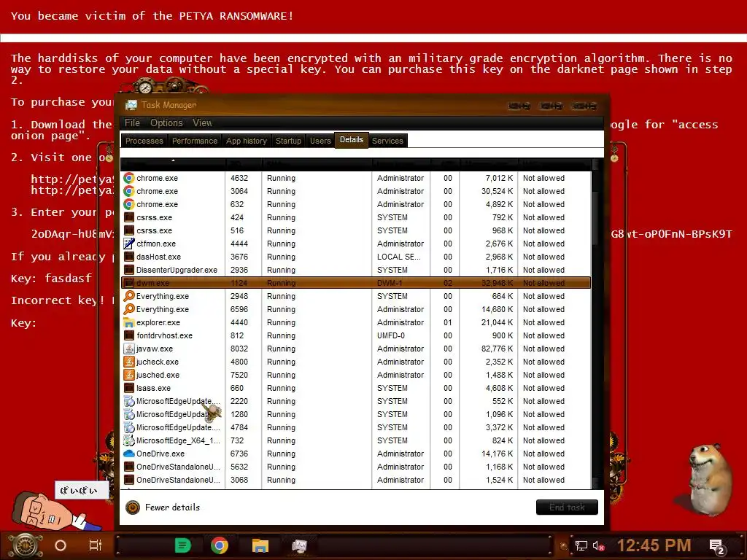Select MicrosoftEdgeUpdate icon PID 2220
Viewport: 747px width, 560px height.
point(128,401)
